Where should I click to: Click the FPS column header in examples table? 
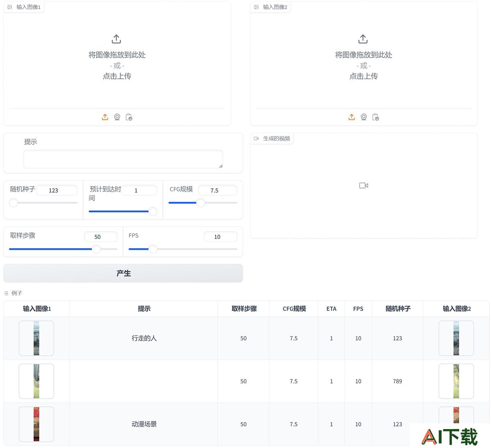358,309
